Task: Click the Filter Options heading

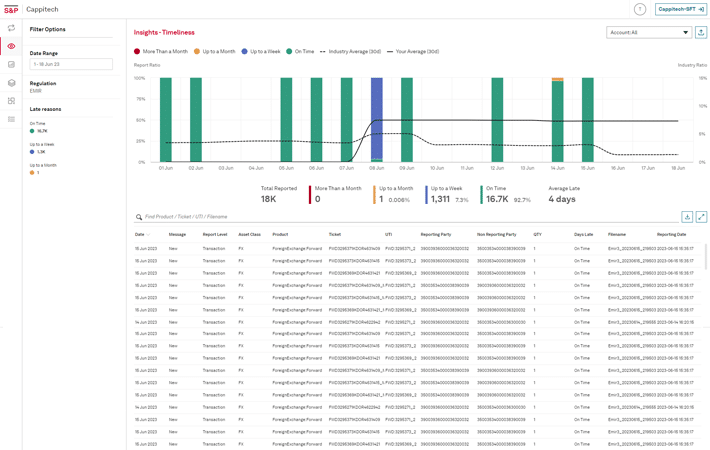Action: (x=48, y=29)
